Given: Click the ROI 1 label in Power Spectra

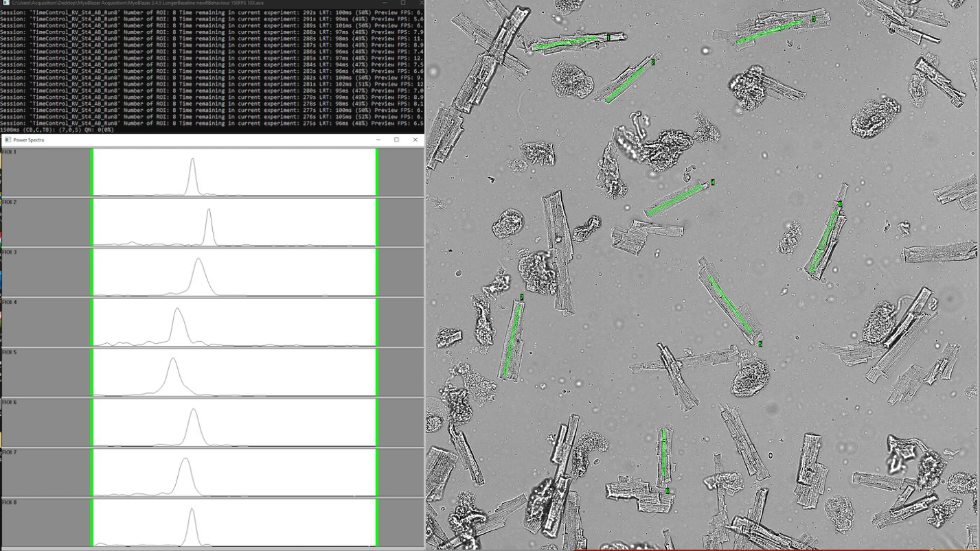Looking at the screenshot, I should [x=10, y=152].
